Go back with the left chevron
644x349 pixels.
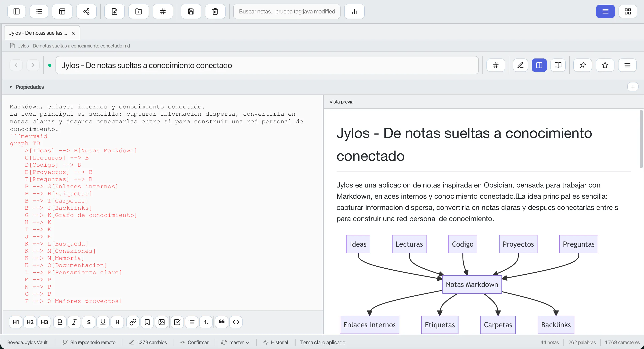tap(16, 65)
